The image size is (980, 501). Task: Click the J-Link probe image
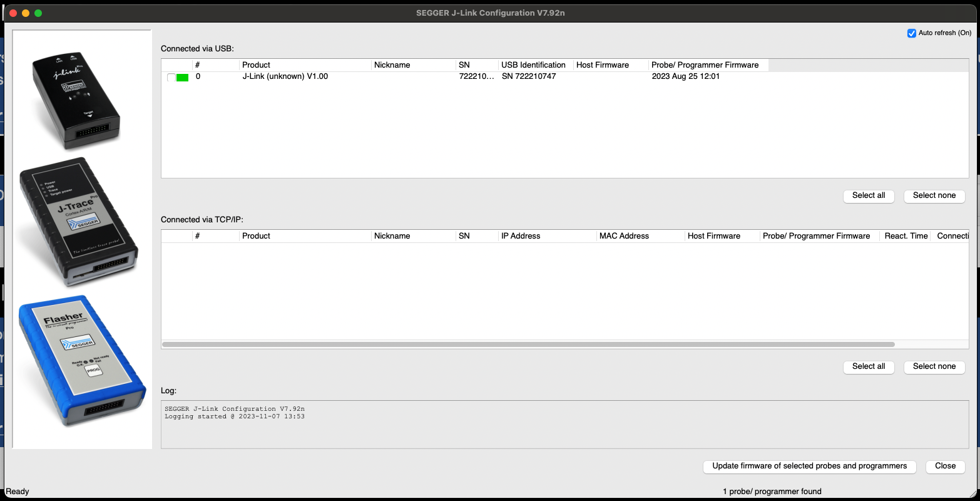point(76,100)
